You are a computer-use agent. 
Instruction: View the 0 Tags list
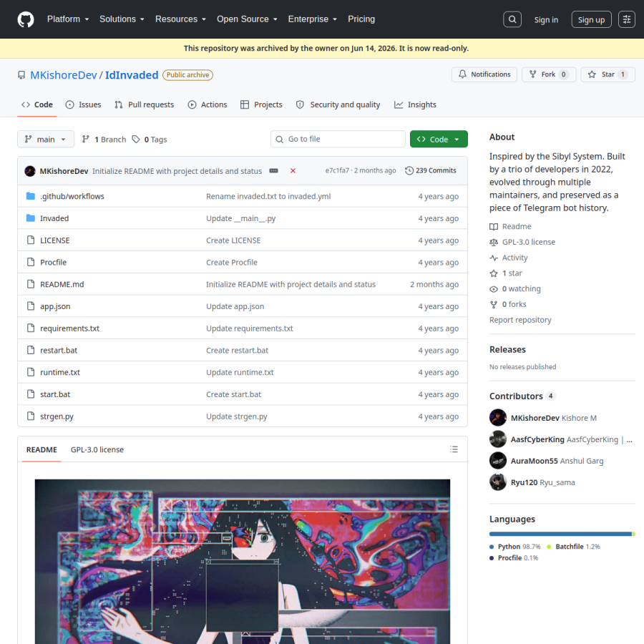(x=150, y=140)
